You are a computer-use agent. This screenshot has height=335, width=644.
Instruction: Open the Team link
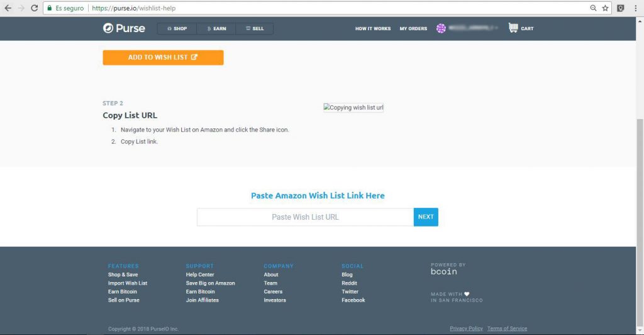(x=270, y=283)
